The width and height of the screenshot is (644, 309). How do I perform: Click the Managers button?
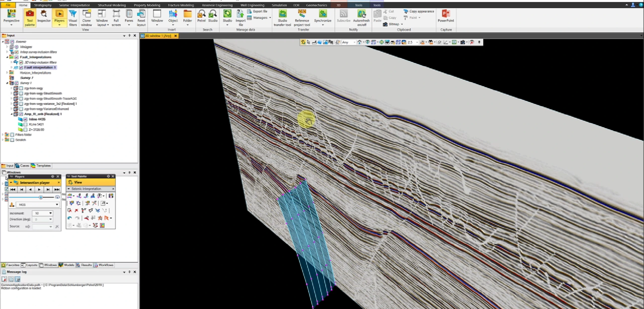259,18
